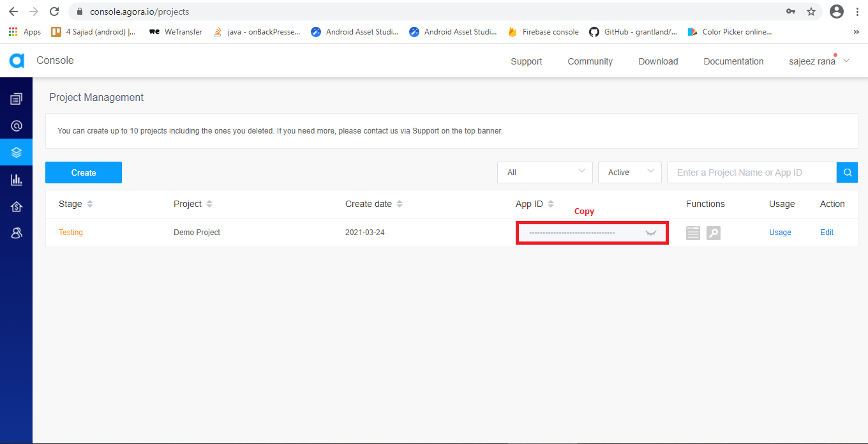
Task: Toggle App ID visibility eye icon
Action: pos(650,233)
